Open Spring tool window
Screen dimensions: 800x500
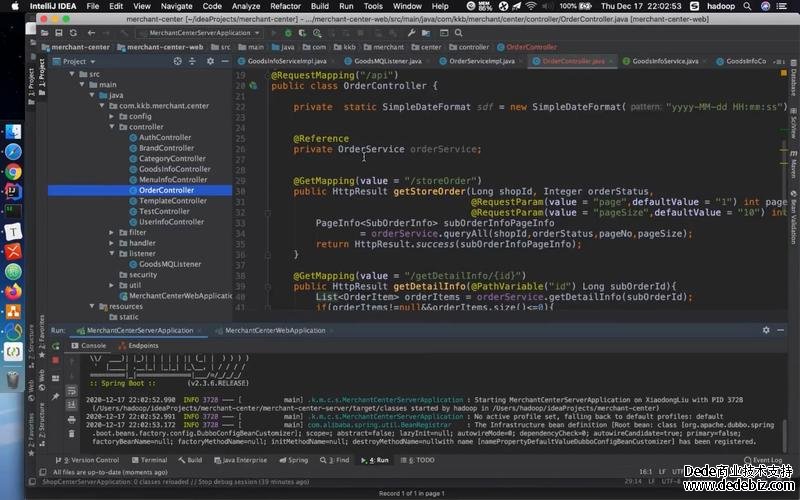(293, 460)
